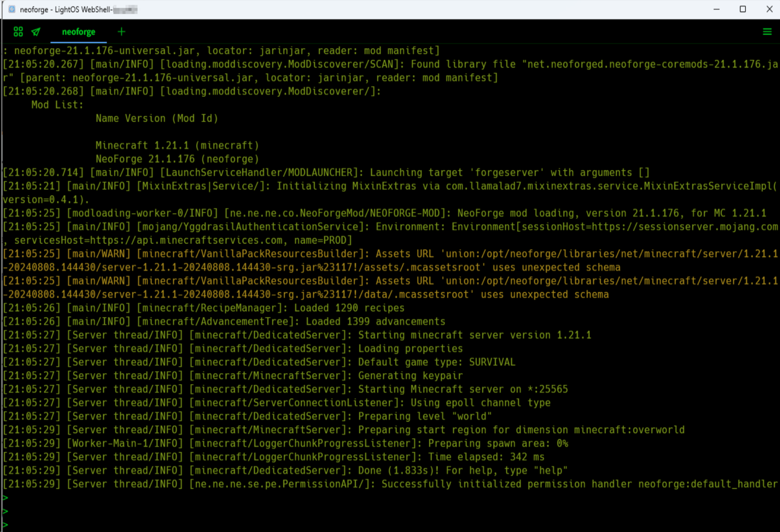Click the 'Found library file' coremods line
The image size is (780, 532).
point(390,71)
